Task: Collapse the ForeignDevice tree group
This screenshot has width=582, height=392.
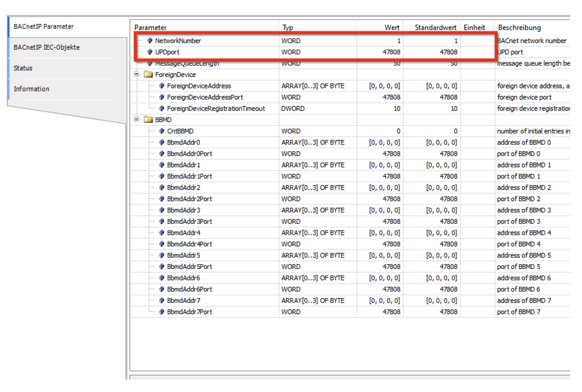Action: click(x=136, y=74)
